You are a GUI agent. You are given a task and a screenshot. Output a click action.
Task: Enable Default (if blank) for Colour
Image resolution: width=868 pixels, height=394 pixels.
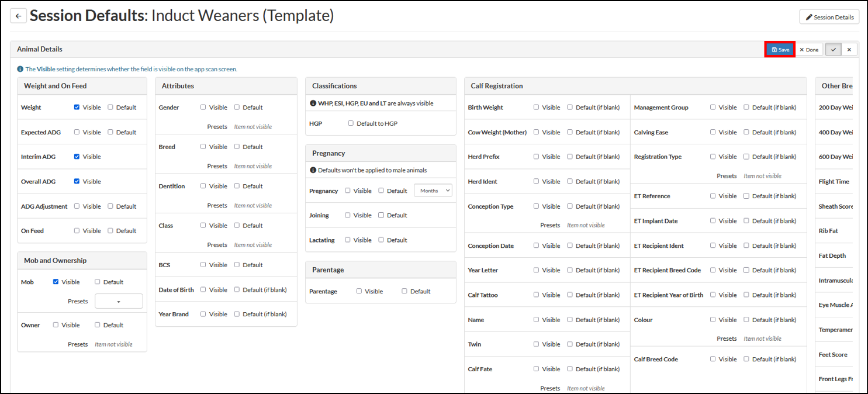(746, 319)
